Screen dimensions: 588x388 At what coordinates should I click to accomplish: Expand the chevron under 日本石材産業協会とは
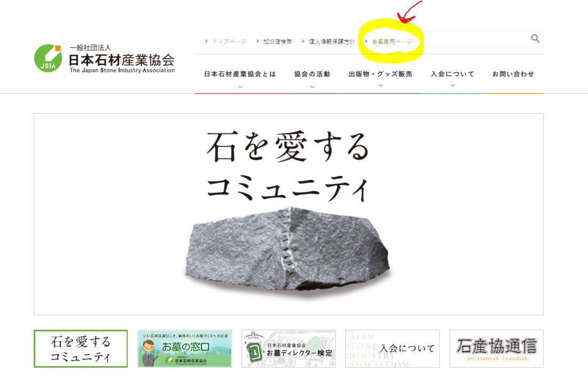(240, 87)
